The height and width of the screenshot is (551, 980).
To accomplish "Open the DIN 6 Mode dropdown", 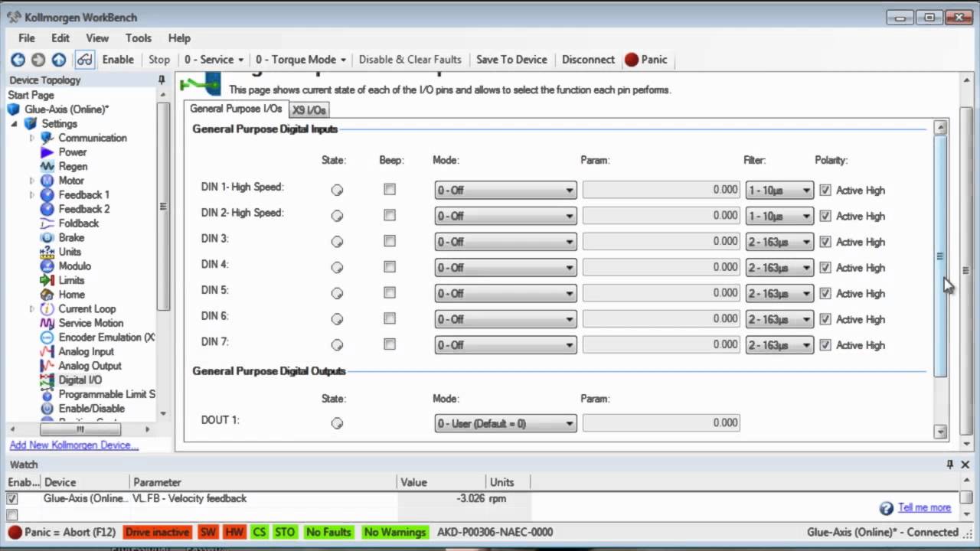I will tap(505, 319).
